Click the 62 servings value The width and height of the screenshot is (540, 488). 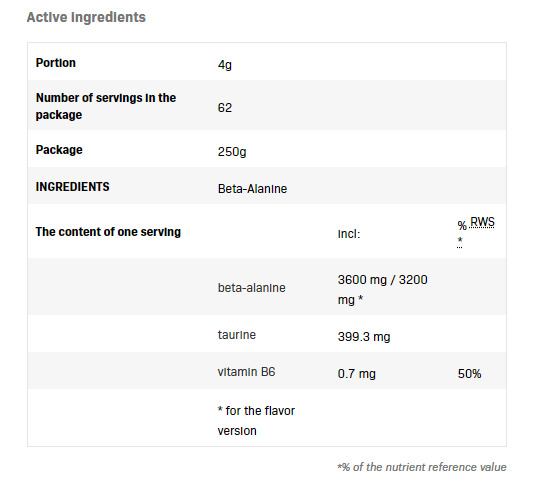(x=225, y=108)
